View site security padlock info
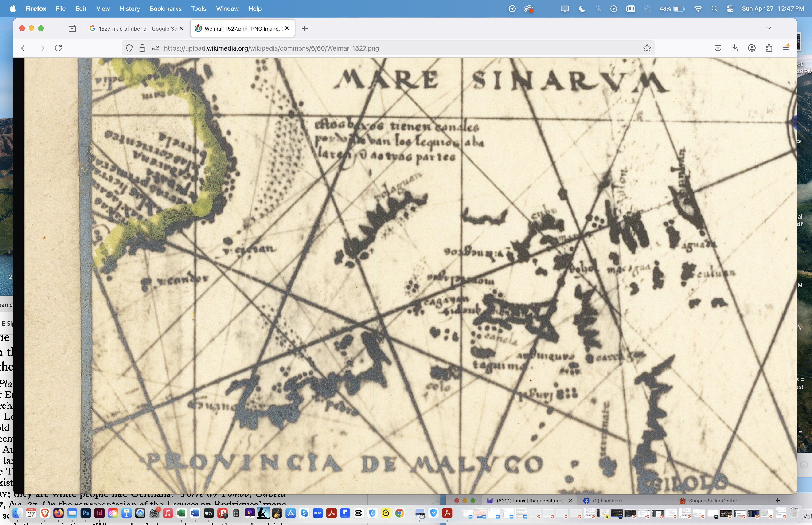The image size is (812, 525). pyautogui.click(x=142, y=48)
